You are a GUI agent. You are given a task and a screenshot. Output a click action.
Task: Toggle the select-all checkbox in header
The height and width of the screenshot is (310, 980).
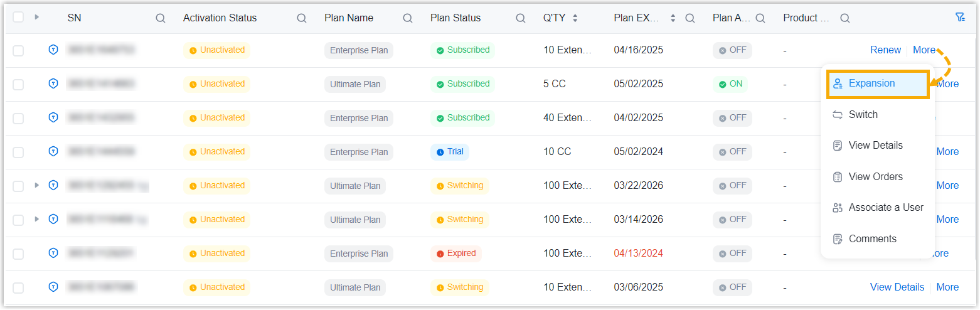point(18,18)
